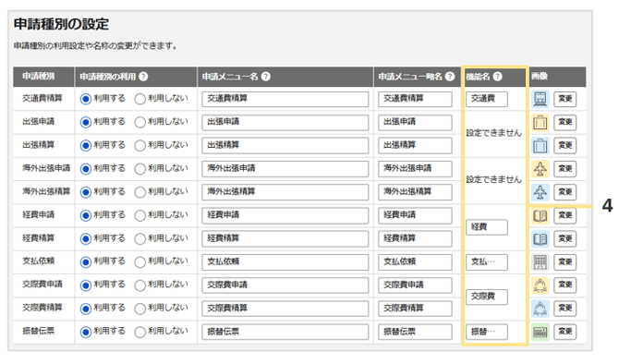Click 変更 button for 支払依頼 image
619x364 pixels.
point(564,261)
